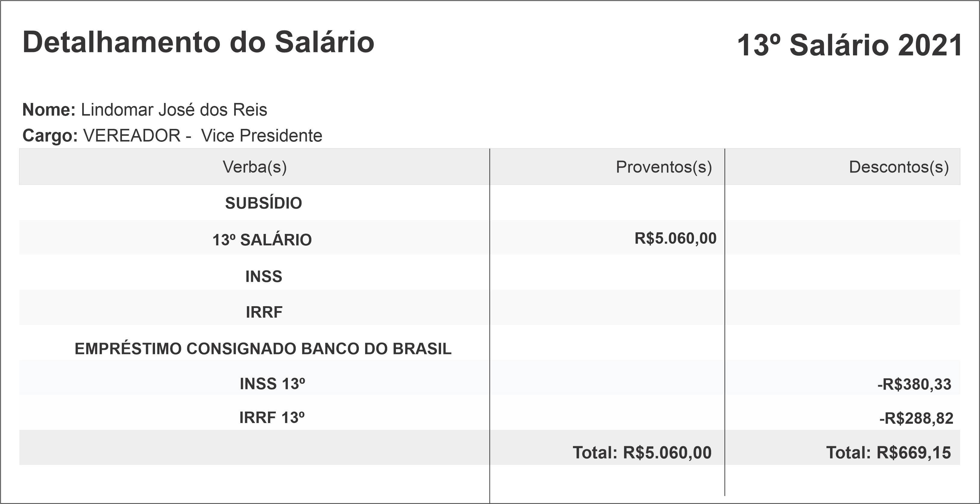Click the 'Total: R$5.060,00' proventos total

point(642,453)
